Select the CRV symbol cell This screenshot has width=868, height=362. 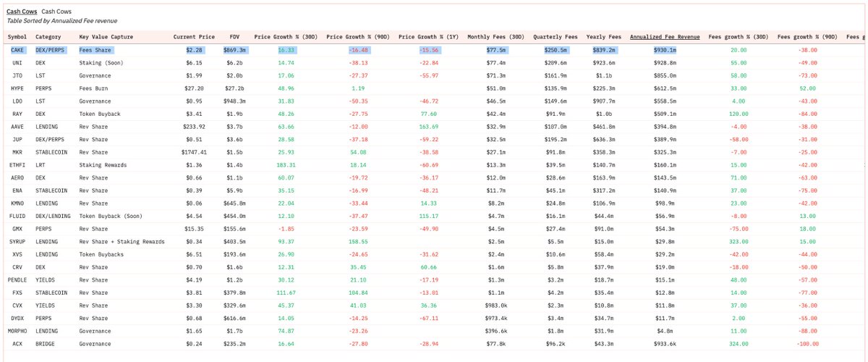18,266
